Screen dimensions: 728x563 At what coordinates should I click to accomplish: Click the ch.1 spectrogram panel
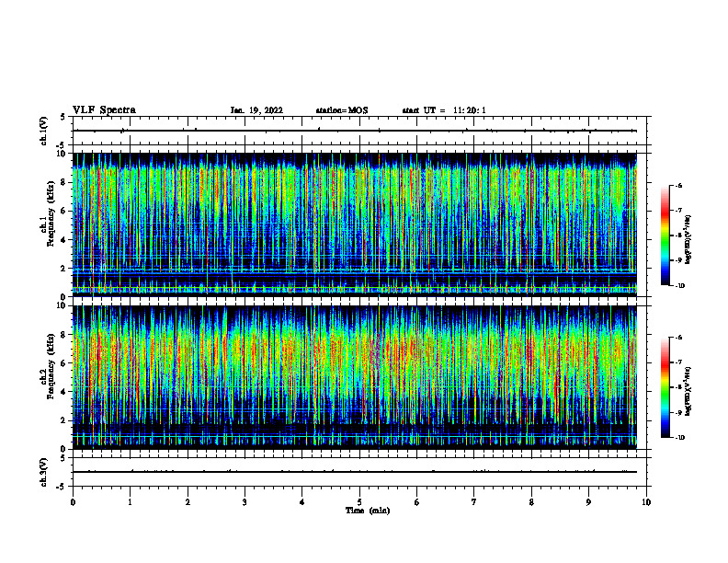point(355,224)
